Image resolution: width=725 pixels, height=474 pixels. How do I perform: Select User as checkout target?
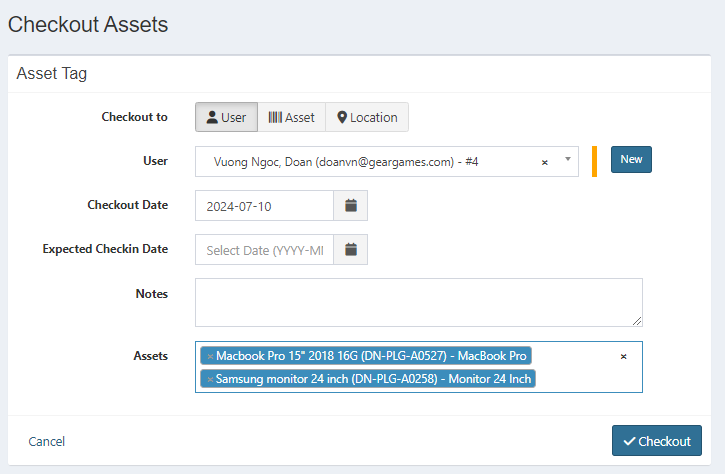coord(226,117)
